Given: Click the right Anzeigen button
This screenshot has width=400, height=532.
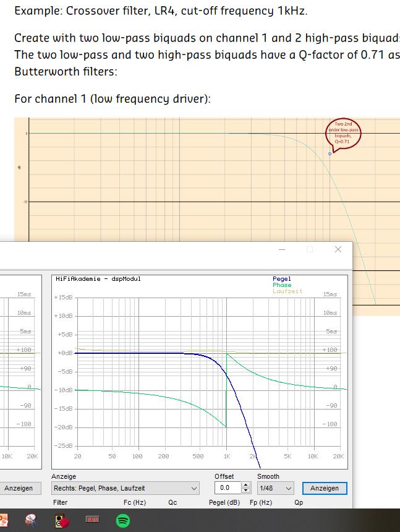Looking at the screenshot, I should [x=325, y=488].
